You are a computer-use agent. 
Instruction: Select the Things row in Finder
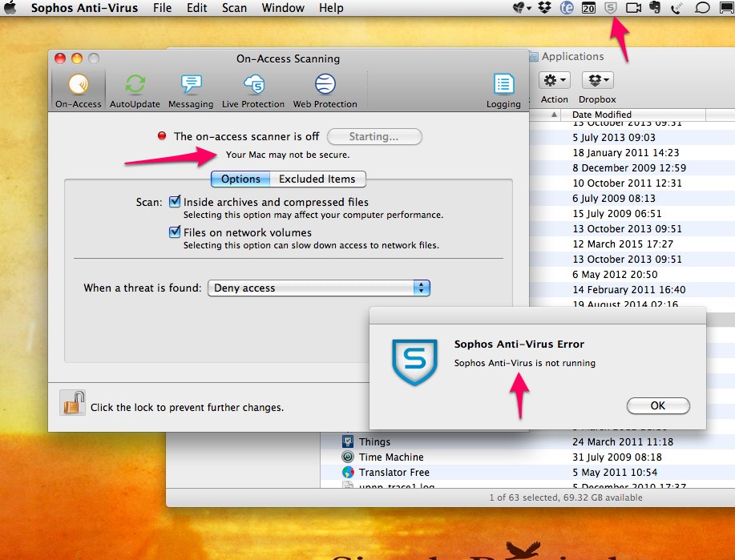(x=527, y=441)
